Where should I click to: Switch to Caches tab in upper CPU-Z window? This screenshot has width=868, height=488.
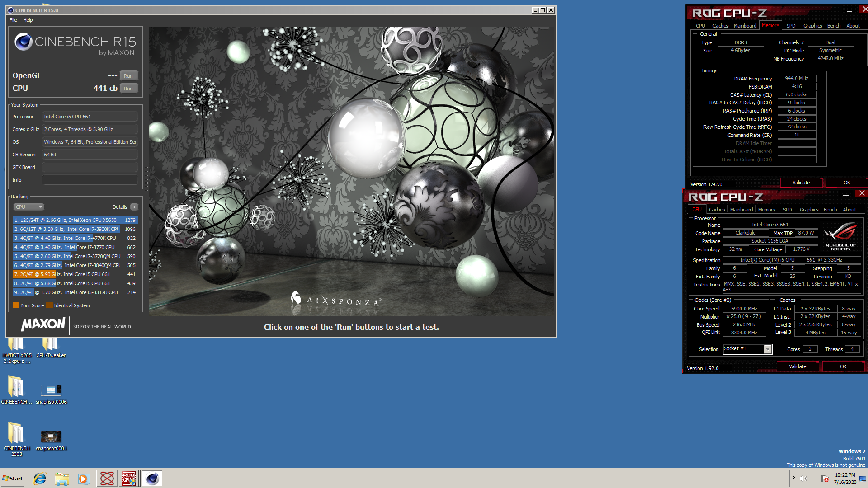pyautogui.click(x=720, y=26)
